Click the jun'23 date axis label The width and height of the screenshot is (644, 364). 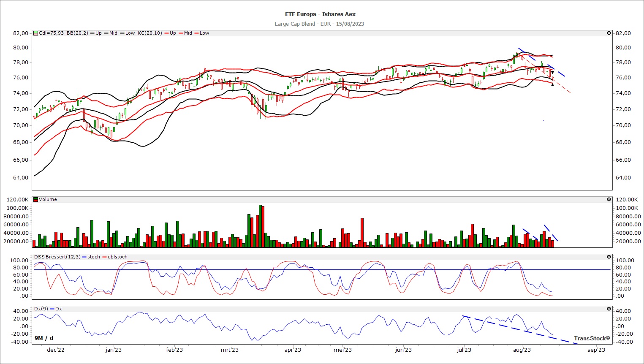403,350
